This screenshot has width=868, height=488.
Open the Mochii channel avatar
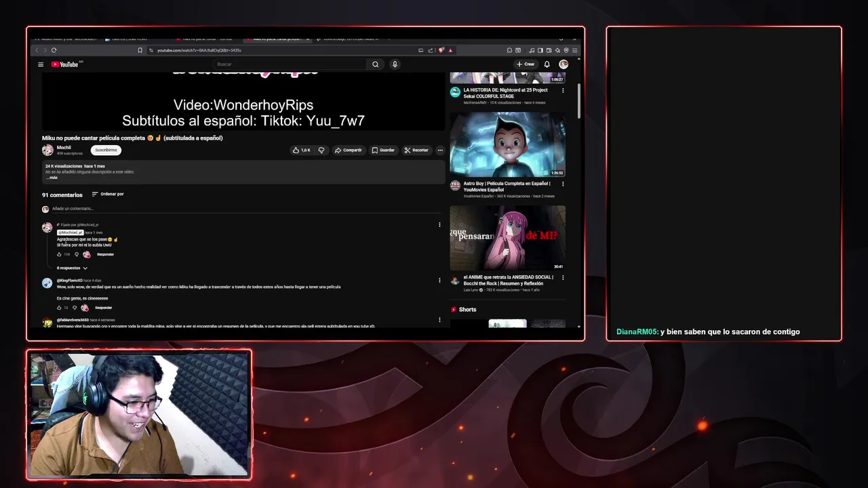click(x=47, y=150)
